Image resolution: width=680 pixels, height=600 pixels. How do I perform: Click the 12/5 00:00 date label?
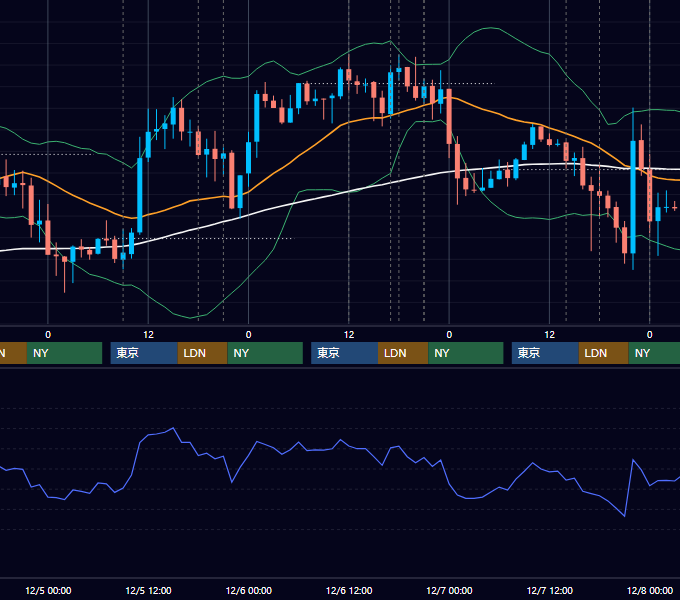click(48, 590)
